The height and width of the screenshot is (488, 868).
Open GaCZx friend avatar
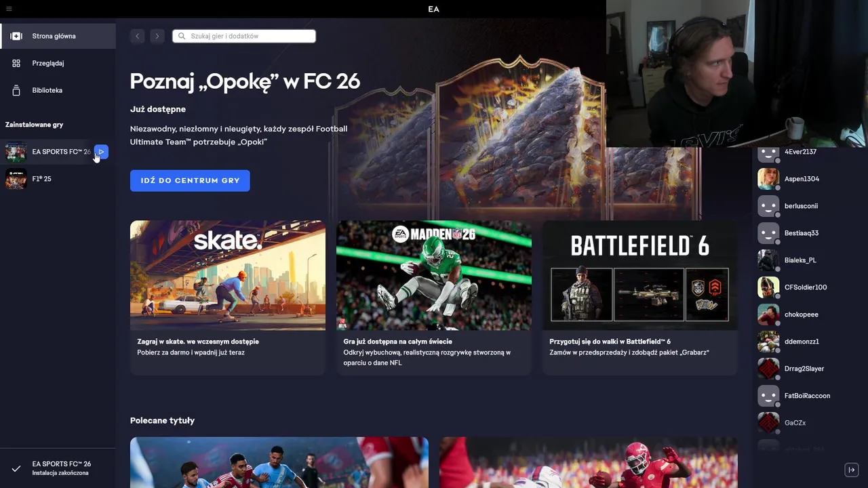coord(768,423)
